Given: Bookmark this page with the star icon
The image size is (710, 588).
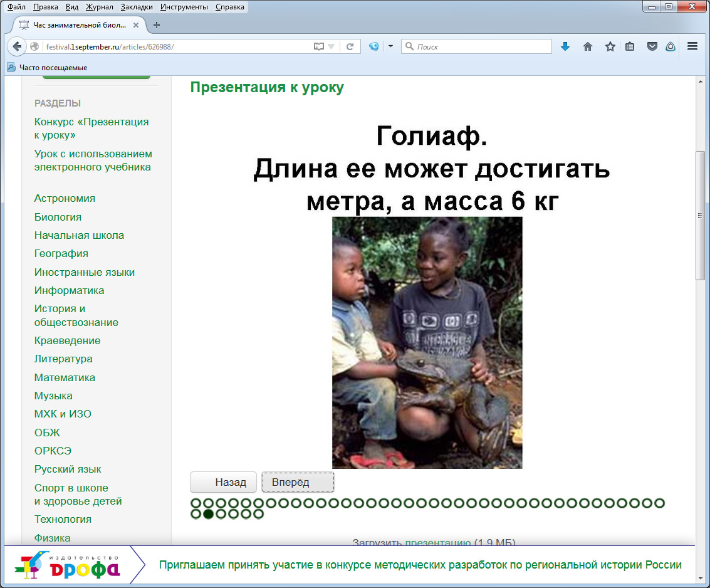Looking at the screenshot, I should [610, 46].
